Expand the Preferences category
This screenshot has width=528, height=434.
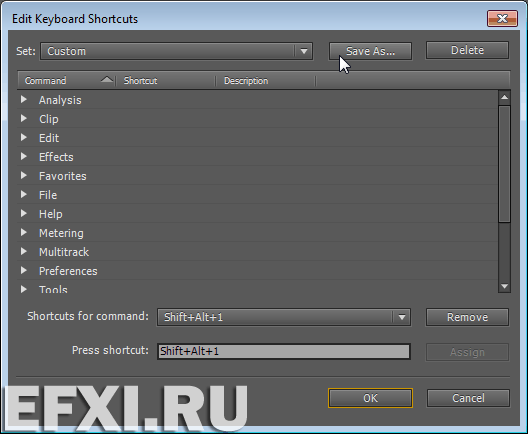(x=24, y=270)
